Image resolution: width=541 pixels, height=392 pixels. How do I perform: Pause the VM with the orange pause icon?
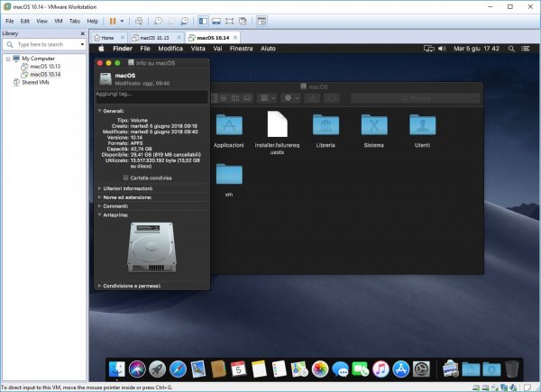113,21
